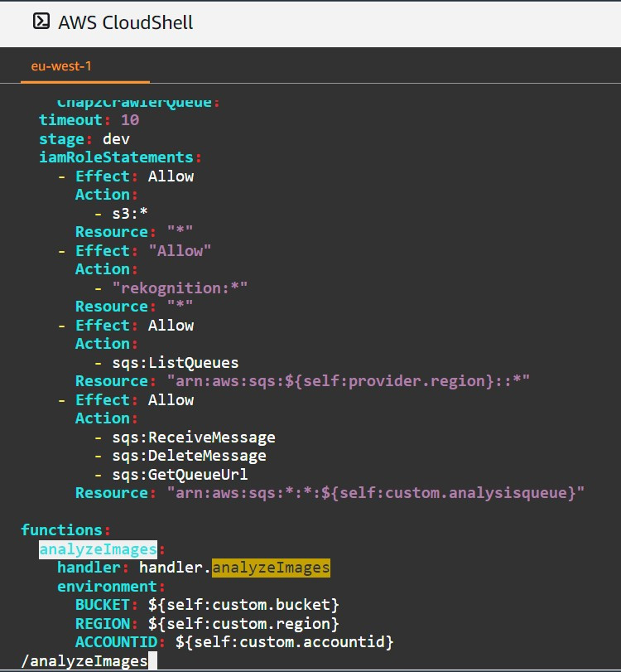
Task: Click the sqs:ListQueues action line
Action: click(x=176, y=363)
